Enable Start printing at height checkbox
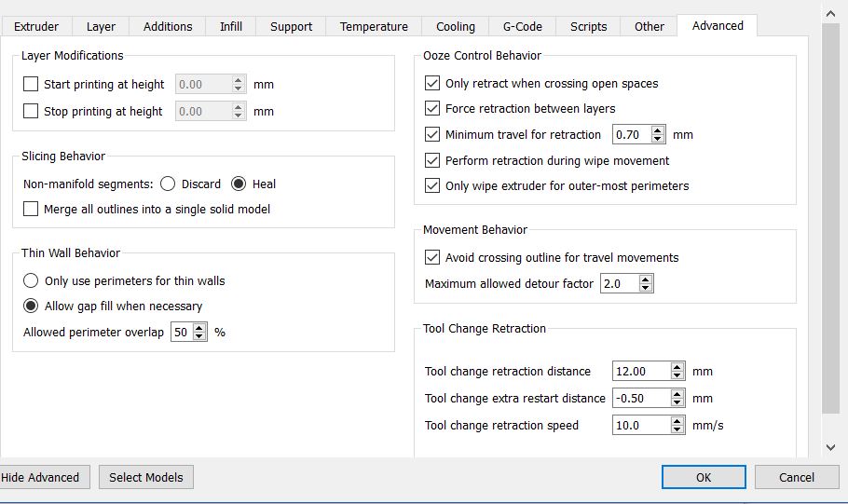 pos(31,85)
